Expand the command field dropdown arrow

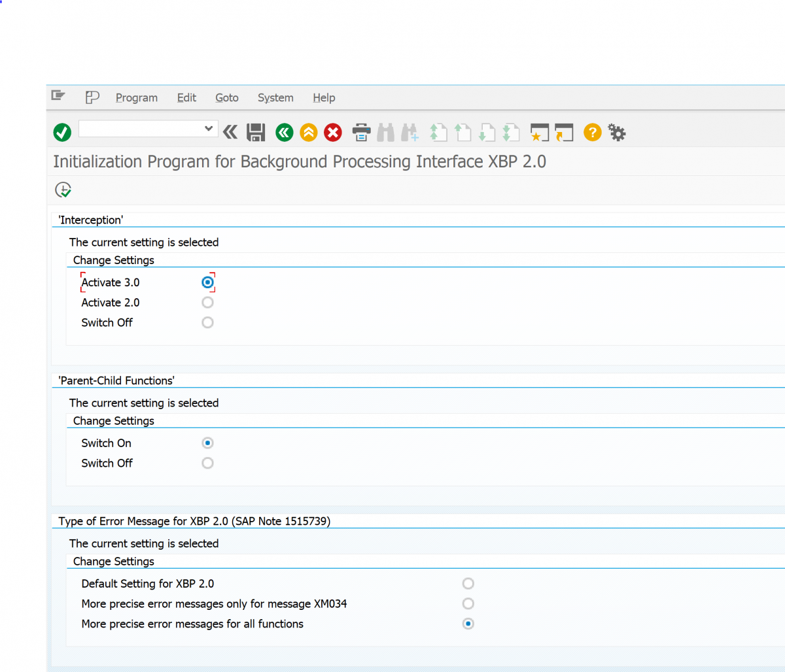click(209, 129)
